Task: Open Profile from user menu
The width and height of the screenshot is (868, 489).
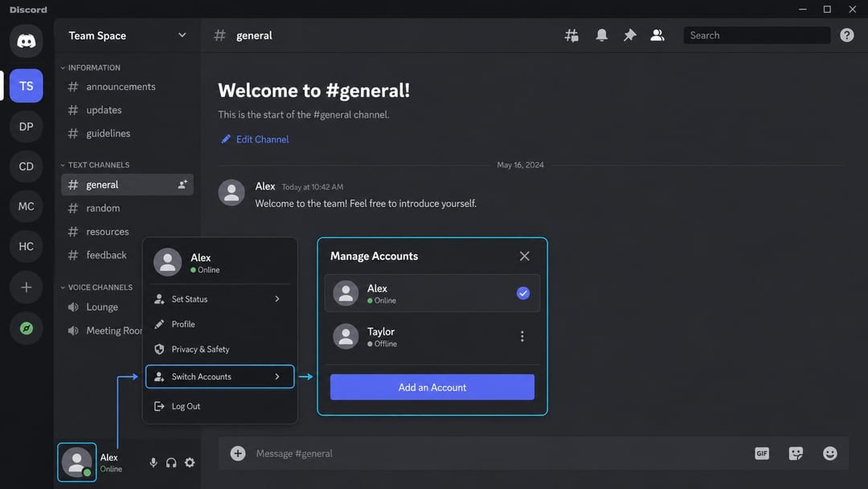Action: tap(219, 324)
